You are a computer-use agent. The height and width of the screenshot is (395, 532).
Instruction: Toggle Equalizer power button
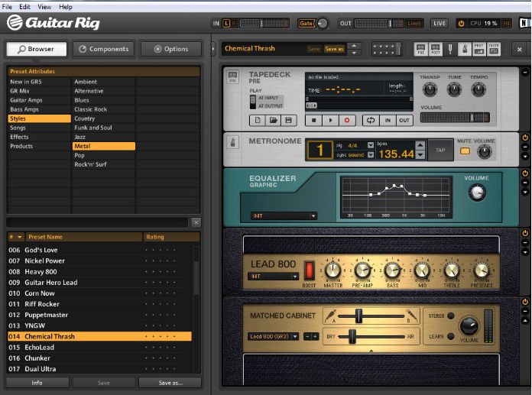[525, 173]
